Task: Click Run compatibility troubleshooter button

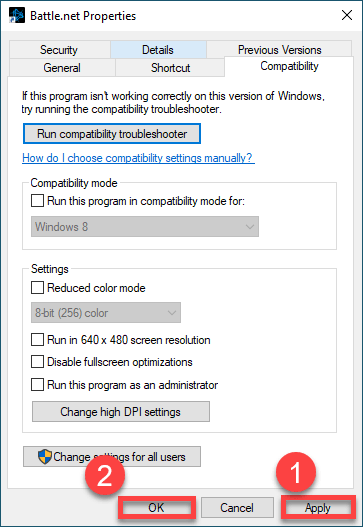Action: (x=112, y=134)
